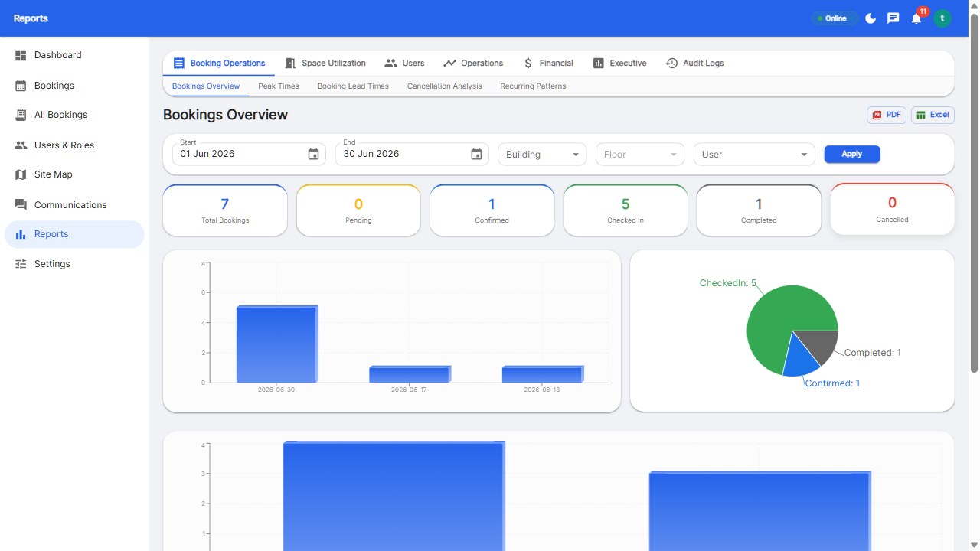Select the Peak Times sub-tab
The width and height of the screenshot is (980, 551).
click(x=279, y=86)
